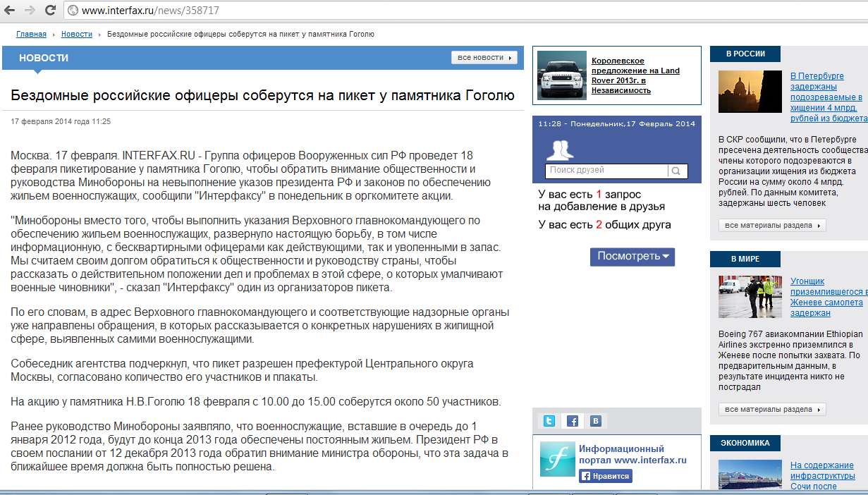Image resolution: width=868 pixels, height=495 pixels.
Task: Open the Geneva hijacker article headline link
Action: (x=826, y=297)
